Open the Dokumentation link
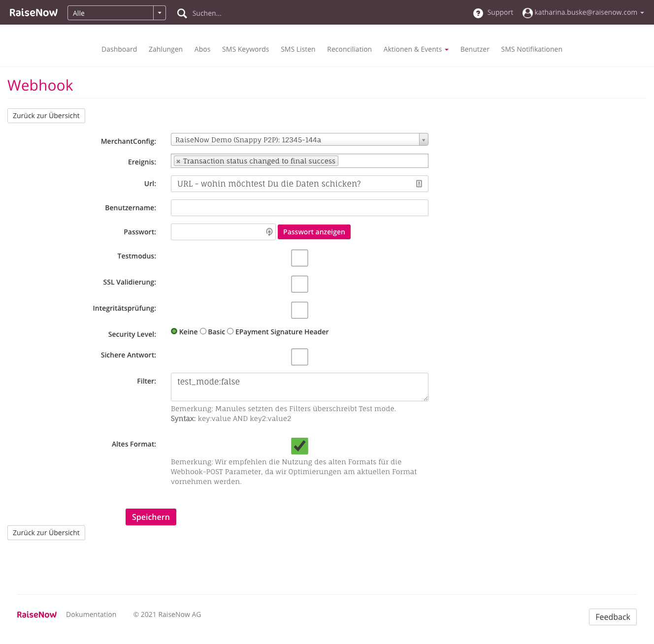This screenshot has height=644, width=654. tap(91, 614)
